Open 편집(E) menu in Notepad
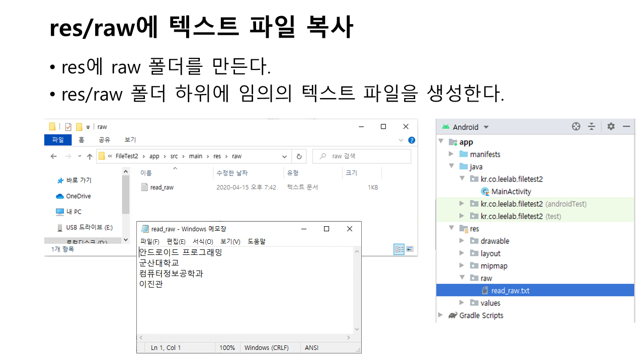Image resolution: width=644 pixels, height=362 pixels. coord(176,242)
